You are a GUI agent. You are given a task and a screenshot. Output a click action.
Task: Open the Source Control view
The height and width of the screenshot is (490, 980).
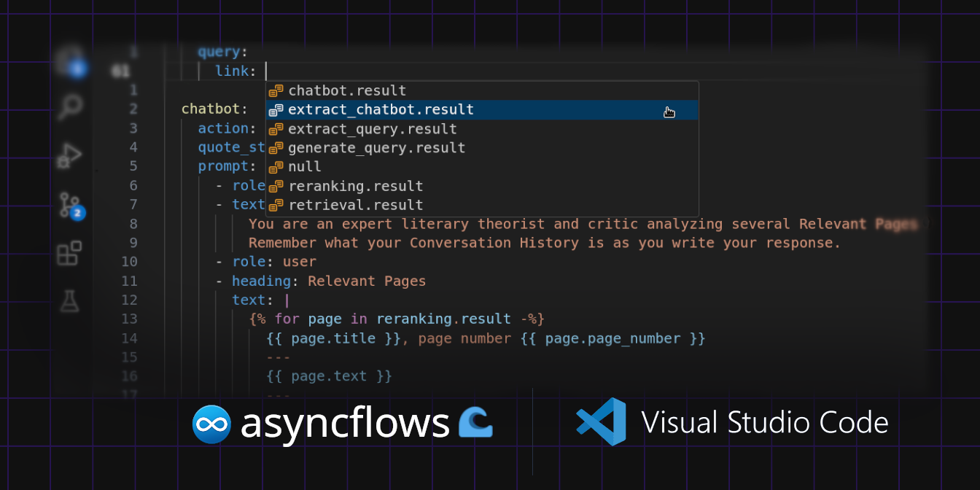coord(71,205)
